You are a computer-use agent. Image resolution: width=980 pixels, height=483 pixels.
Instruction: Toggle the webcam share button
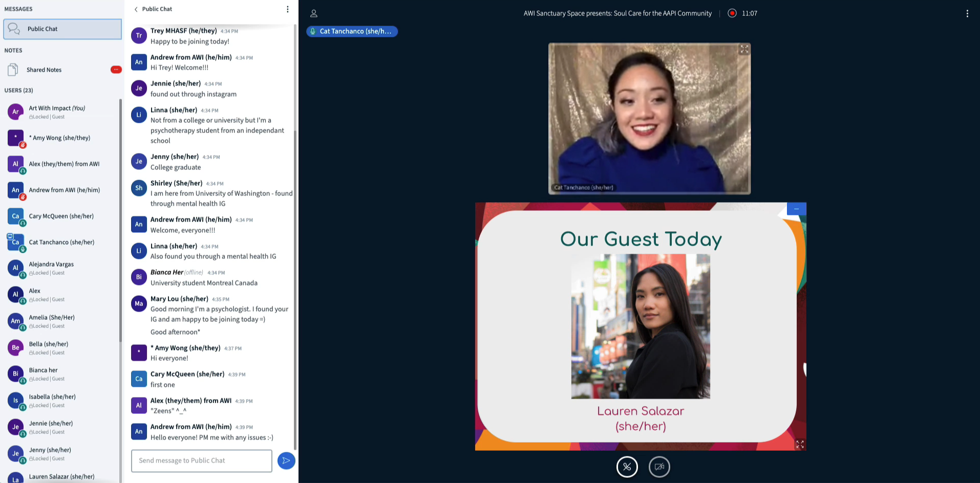(659, 467)
